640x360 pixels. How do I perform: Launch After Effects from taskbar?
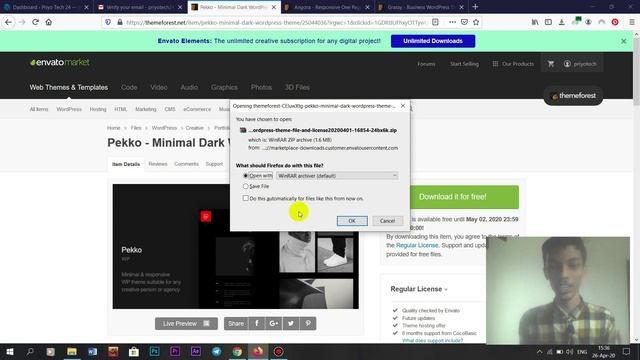tap(196, 351)
